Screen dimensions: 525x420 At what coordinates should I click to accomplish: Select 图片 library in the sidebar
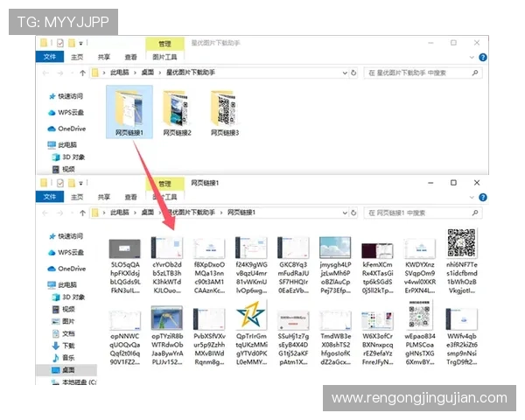pyautogui.click(x=68, y=321)
